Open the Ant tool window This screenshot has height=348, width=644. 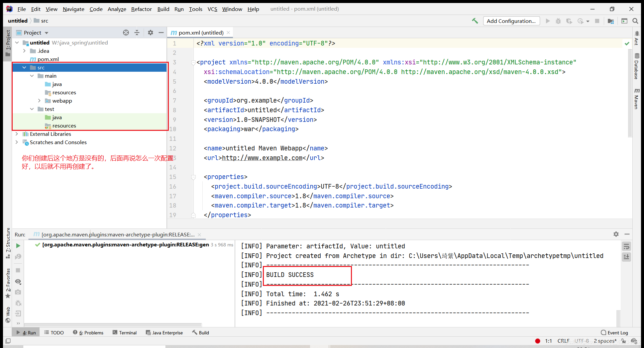coord(637,38)
